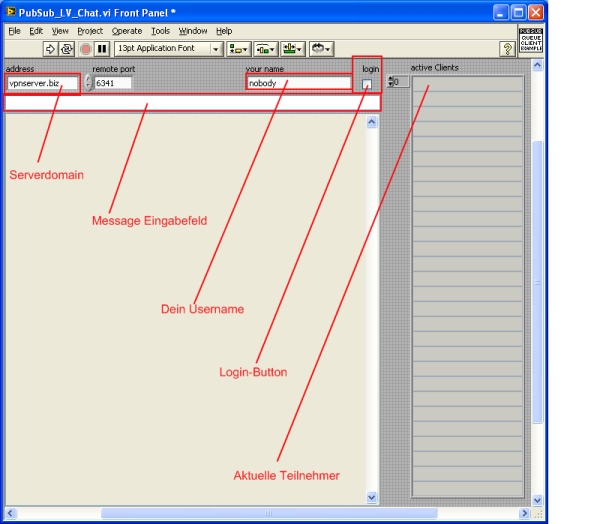Open the View menu
Image resolution: width=600 pixels, height=524 pixels.
[60, 31]
